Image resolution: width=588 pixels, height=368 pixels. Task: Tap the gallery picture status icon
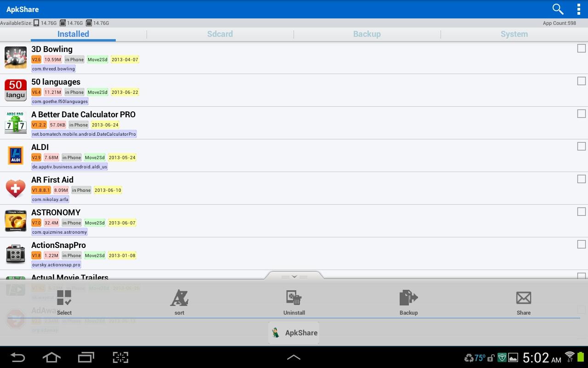513,358
